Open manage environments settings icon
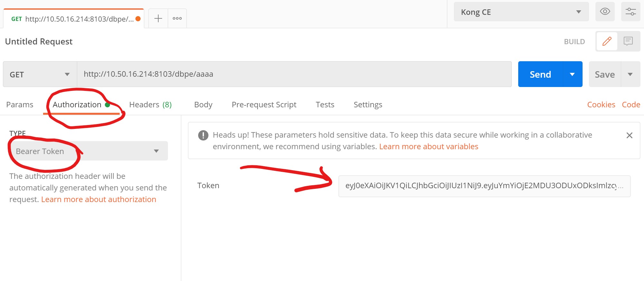The image size is (644, 281). [630, 12]
